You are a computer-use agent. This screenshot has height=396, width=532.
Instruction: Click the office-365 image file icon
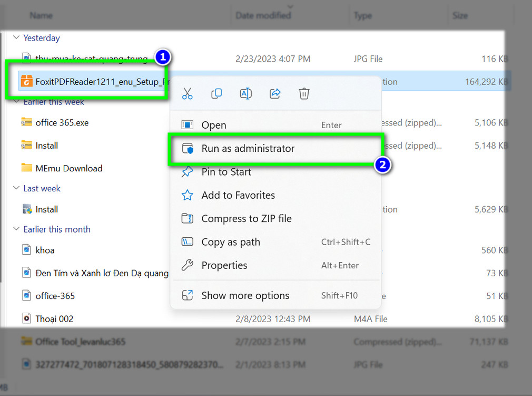coord(26,295)
